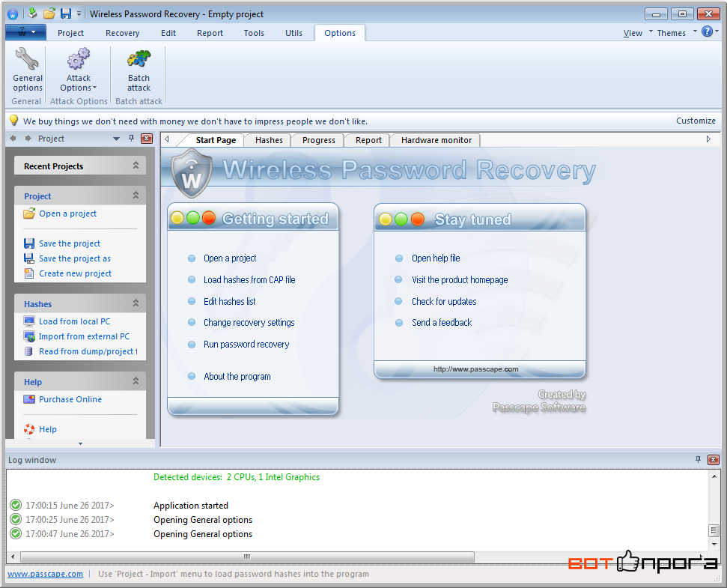Click the Import from external PC icon

(x=29, y=336)
